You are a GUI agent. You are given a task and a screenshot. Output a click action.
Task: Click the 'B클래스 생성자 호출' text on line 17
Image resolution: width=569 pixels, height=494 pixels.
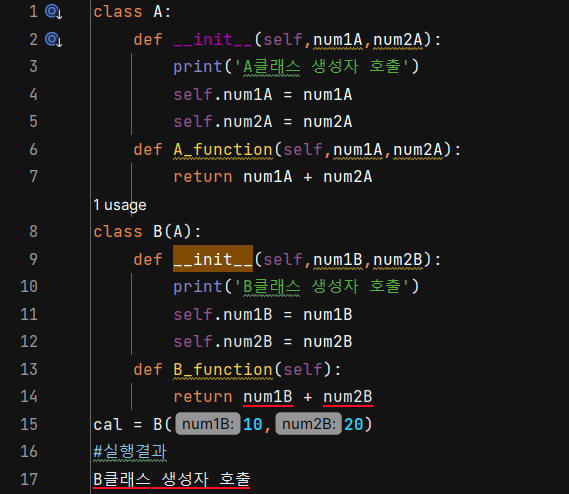point(172,479)
